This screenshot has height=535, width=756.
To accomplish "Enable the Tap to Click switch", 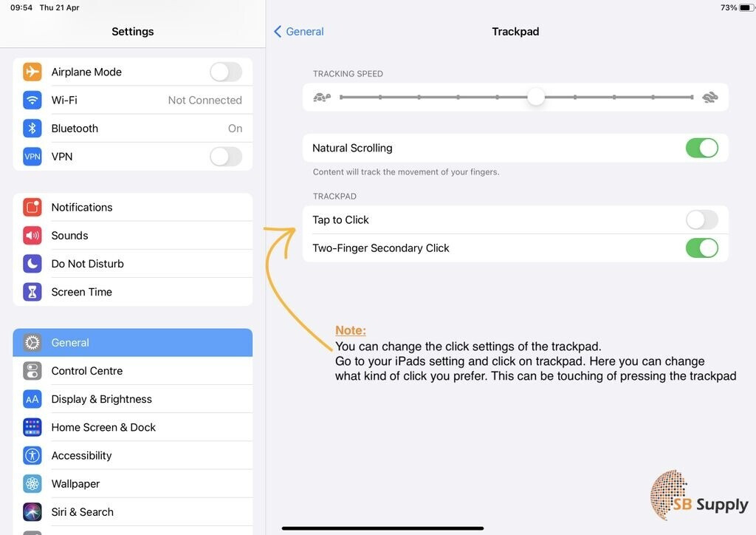I will (701, 219).
